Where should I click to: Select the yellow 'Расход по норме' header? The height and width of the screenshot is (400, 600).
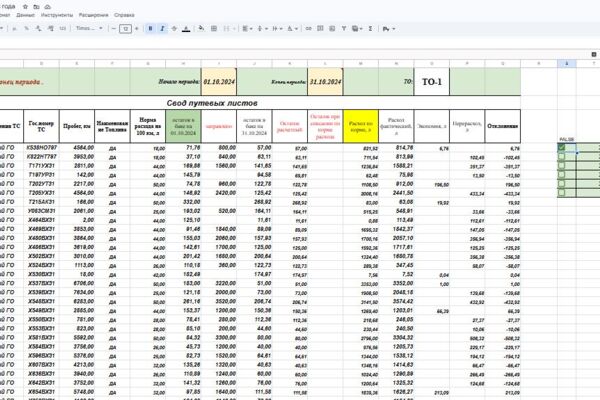361,126
